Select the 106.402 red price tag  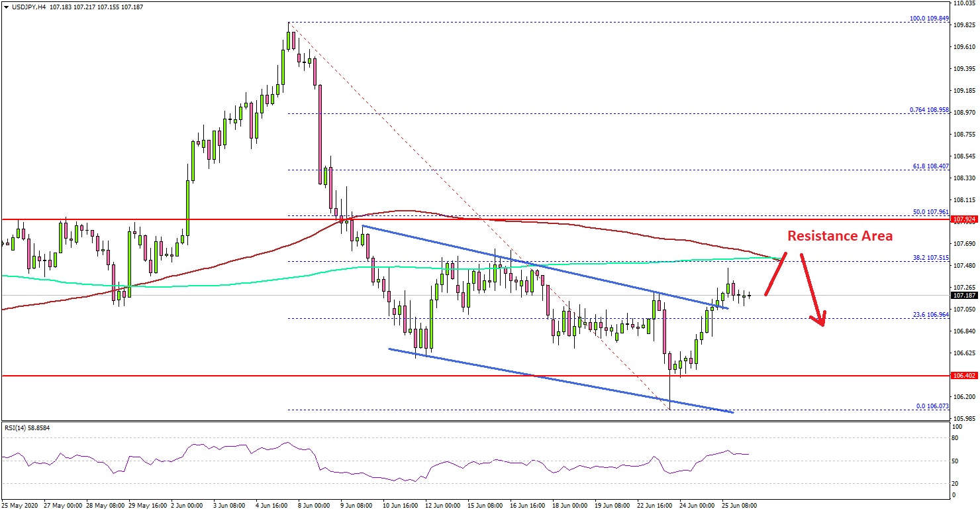(964, 376)
